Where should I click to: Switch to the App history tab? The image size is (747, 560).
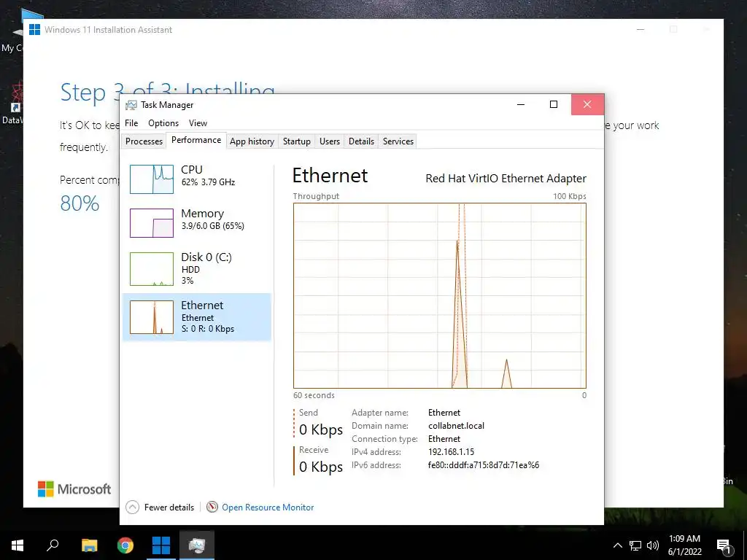pyautogui.click(x=252, y=141)
